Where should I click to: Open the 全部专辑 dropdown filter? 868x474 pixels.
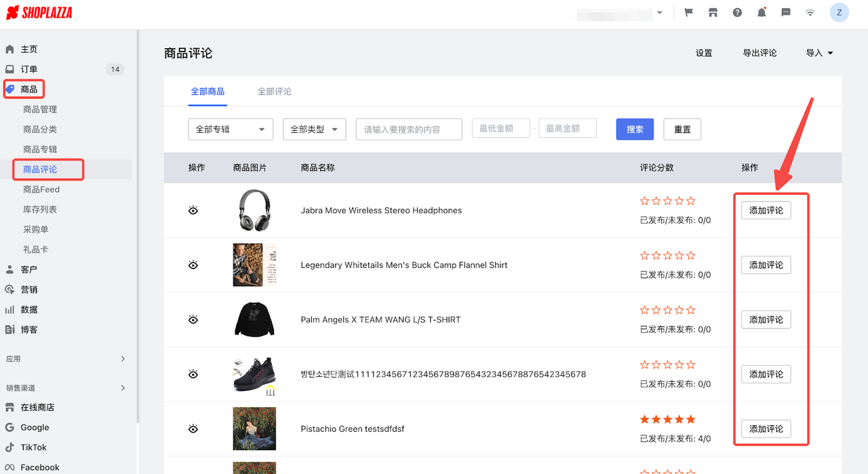pos(231,129)
